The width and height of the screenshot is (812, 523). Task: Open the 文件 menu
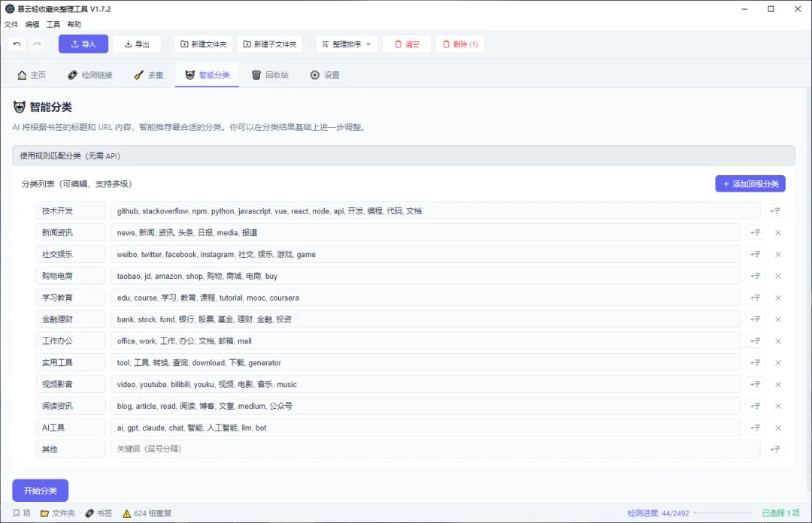(x=11, y=24)
